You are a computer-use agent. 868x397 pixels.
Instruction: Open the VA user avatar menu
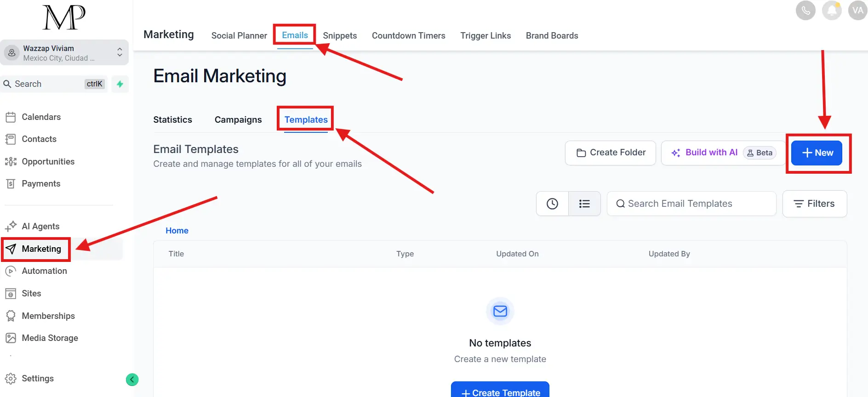(857, 10)
